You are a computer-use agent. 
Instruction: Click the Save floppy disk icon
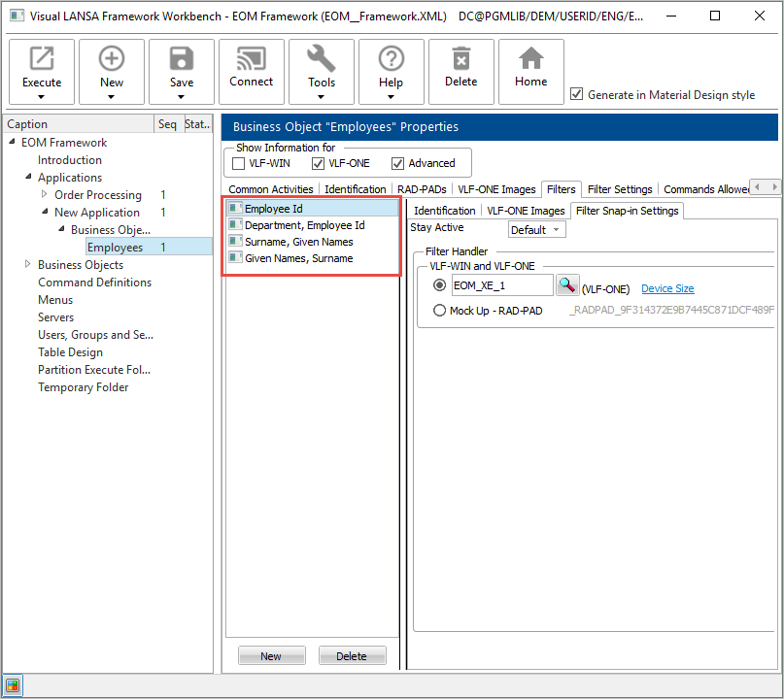[181, 58]
